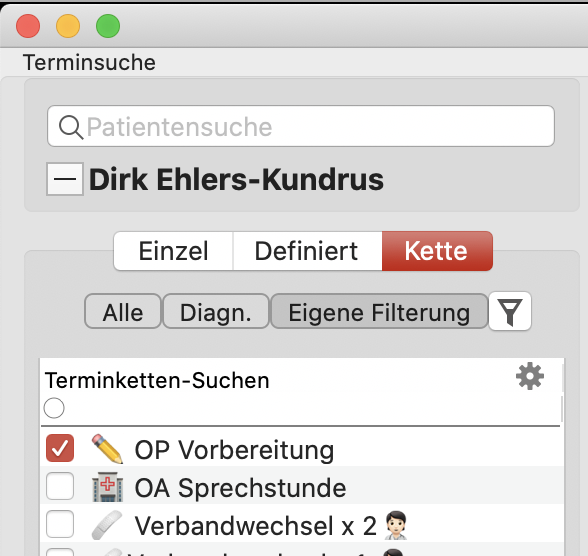Viewport: 588px width, 556px height.
Task: Tick the Verbandwechsel x 2 checkbox
Action: point(60,524)
